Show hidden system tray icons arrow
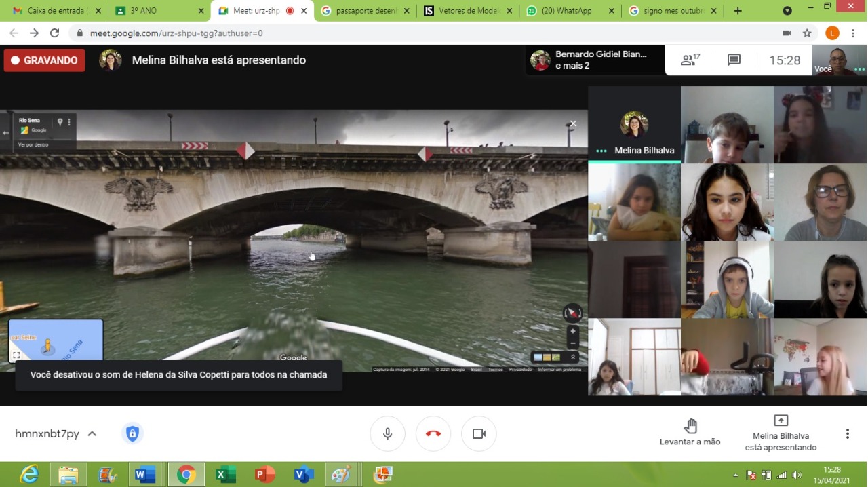868x487 pixels. click(736, 475)
